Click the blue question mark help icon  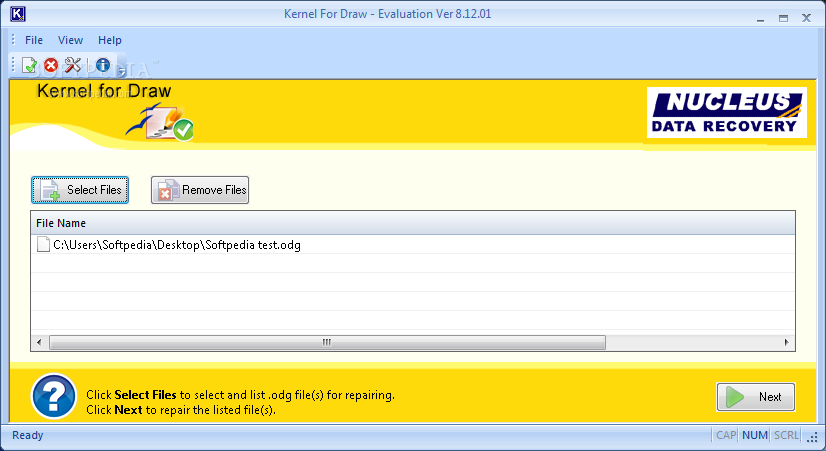click(x=54, y=396)
